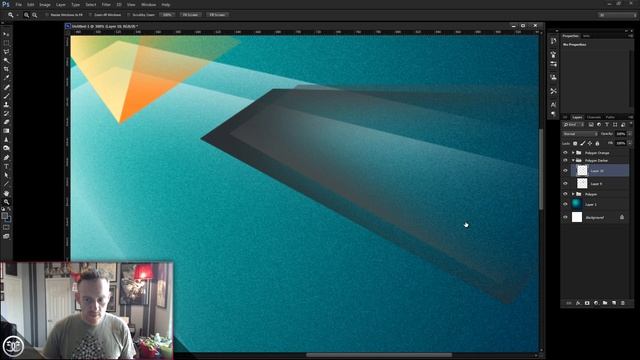Select the Hand tool
The width and height of the screenshot is (640, 360).
tap(6, 193)
